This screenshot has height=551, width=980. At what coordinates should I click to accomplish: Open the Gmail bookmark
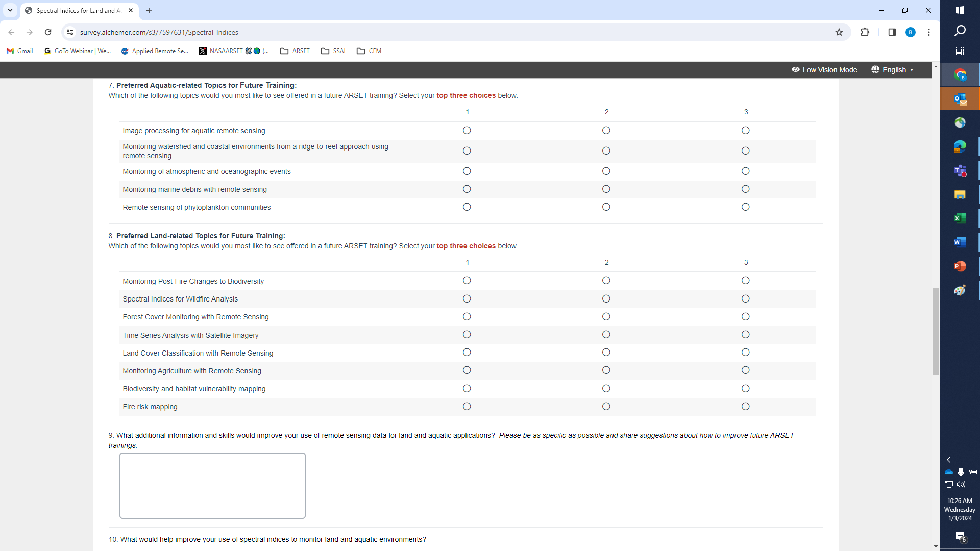20,51
